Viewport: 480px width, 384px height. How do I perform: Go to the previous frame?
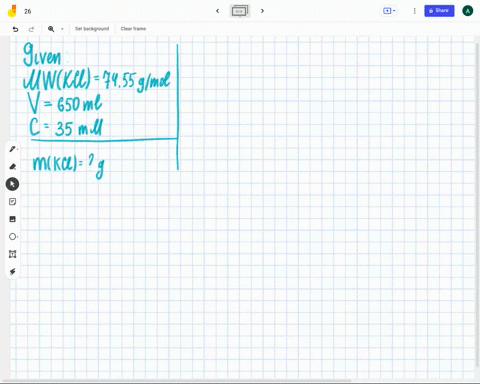coord(218,11)
